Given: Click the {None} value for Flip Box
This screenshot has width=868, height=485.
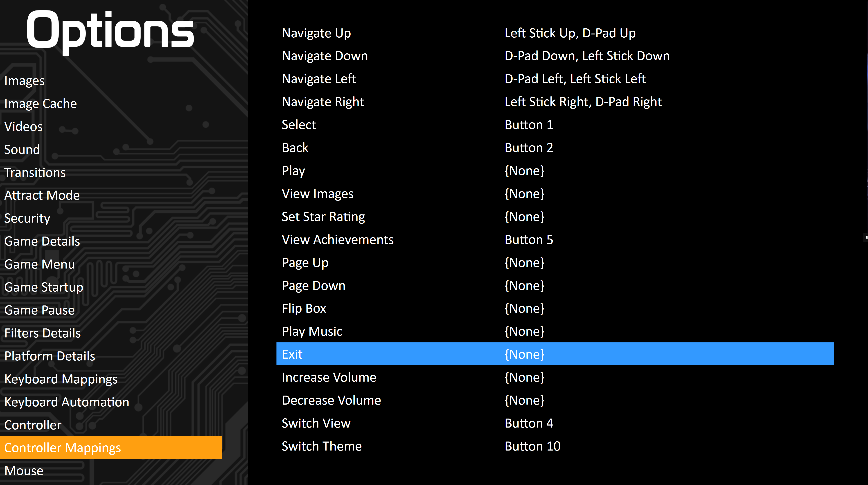Looking at the screenshot, I should coord(524,308).
